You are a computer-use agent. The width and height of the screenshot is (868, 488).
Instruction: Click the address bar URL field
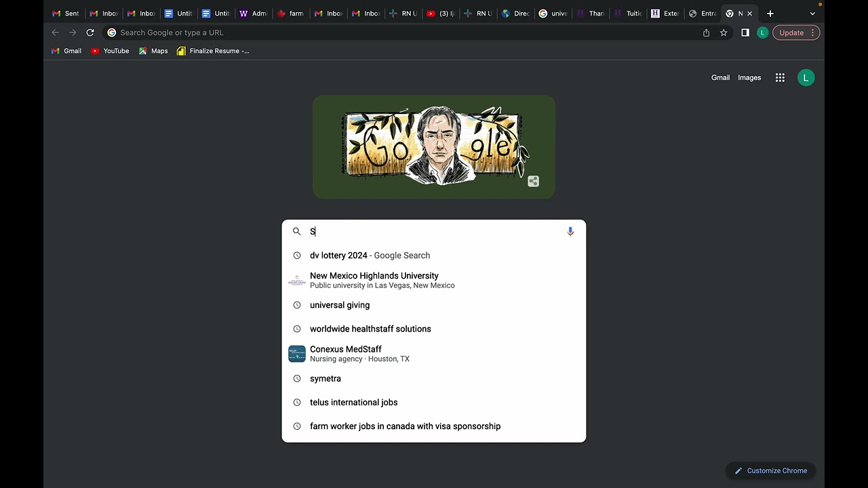click(x=407, y=33)
